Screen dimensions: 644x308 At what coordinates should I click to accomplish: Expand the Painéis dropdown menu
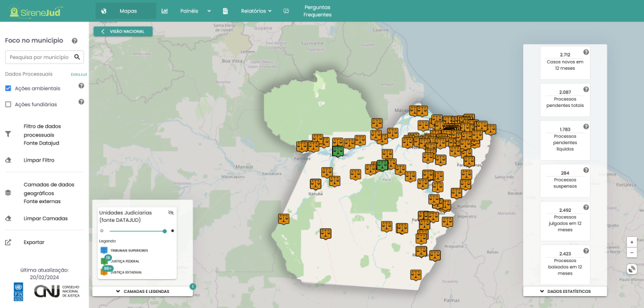tap(209, 11)
